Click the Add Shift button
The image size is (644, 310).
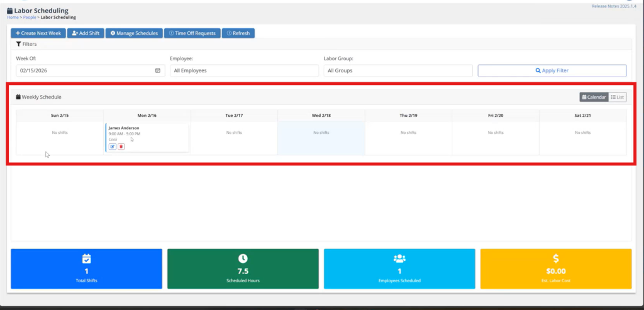coord(85,33)
